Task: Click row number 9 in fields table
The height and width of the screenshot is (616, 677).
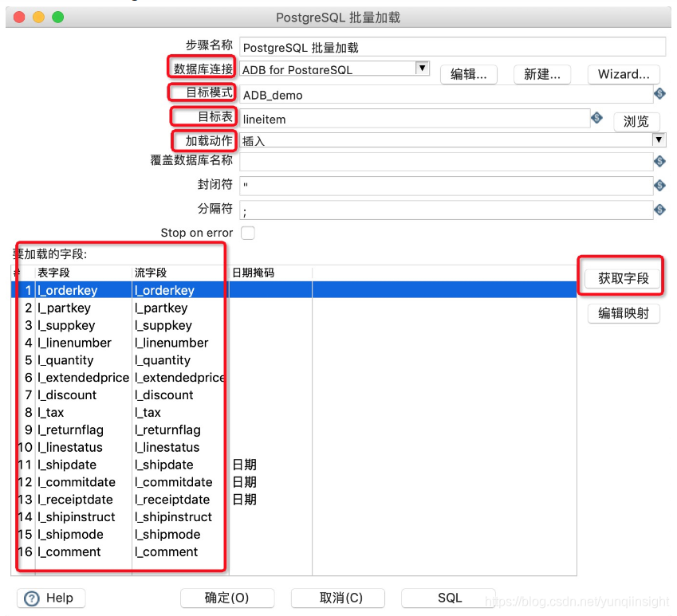Action: pyautogui.click(x=29, y=430)
